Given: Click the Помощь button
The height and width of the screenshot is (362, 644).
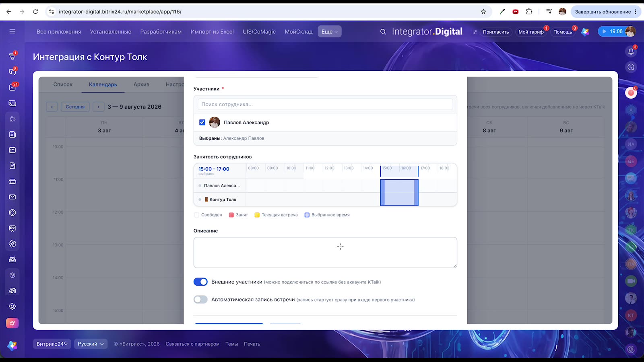Looking at the screenshot, I should 563,32.
